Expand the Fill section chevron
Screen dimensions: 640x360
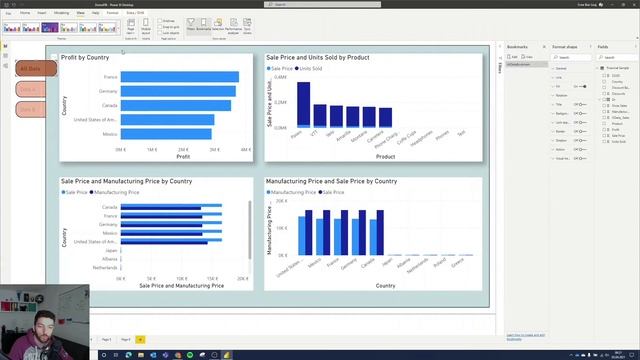pyautogui.click(x=553, y=87)
